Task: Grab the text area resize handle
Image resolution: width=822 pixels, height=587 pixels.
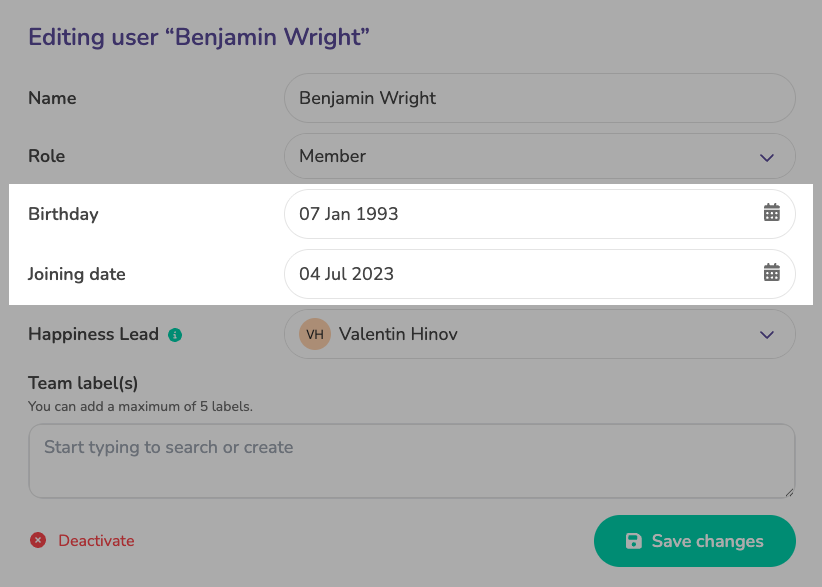Action: pyautogui.click(x=790, y=492)
